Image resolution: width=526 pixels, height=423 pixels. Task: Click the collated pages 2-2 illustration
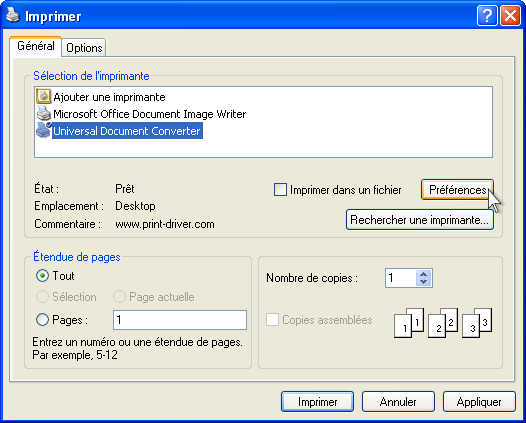point(443,323)
